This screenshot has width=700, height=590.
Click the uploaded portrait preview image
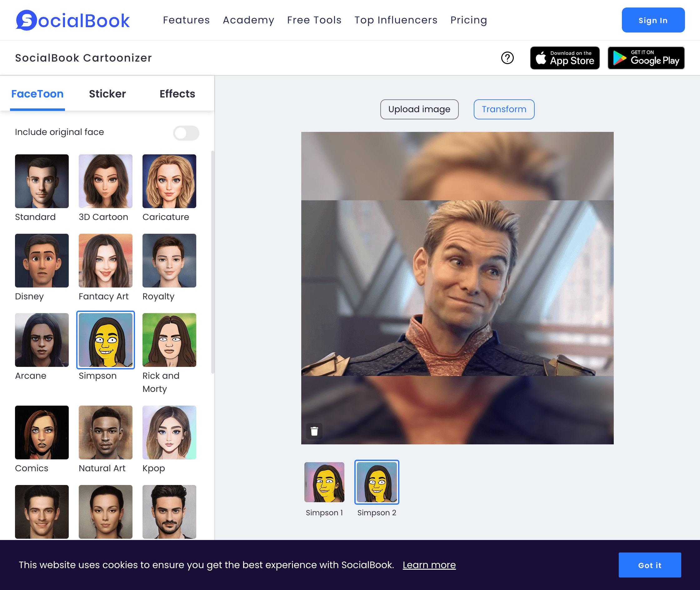457,288
